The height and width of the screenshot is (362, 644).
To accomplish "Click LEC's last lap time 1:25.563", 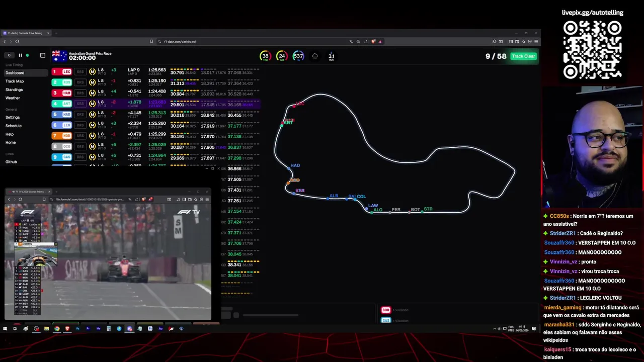I will pos(157,70).
